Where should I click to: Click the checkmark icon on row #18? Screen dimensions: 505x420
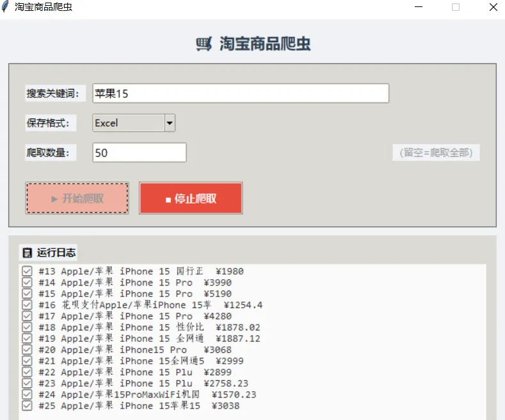(27, 327)
